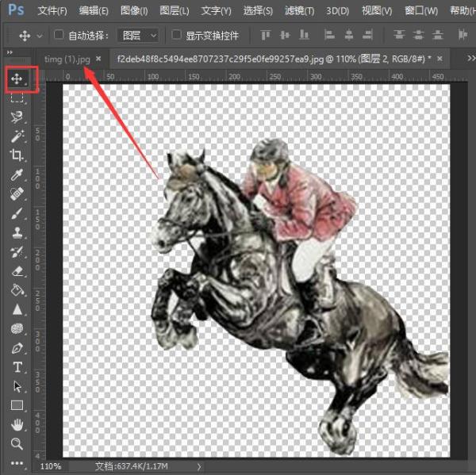476x475 pixels.
Task: Select the Paint Bucket tool
Action: [17, 290]
